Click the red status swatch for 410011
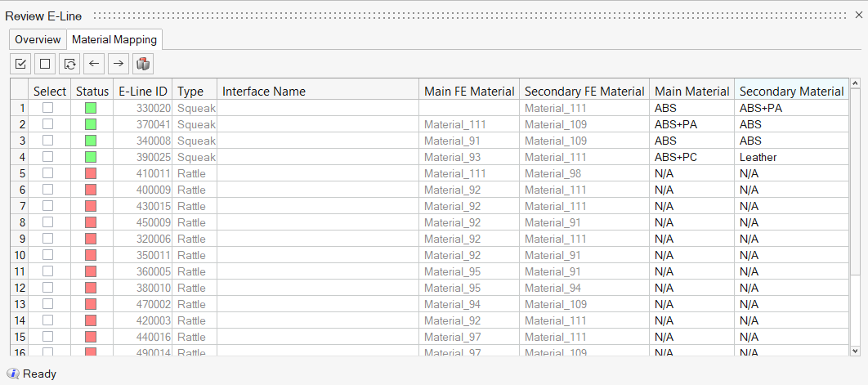The width and height of the screenshot is (868, 385). tap(91, 173)
